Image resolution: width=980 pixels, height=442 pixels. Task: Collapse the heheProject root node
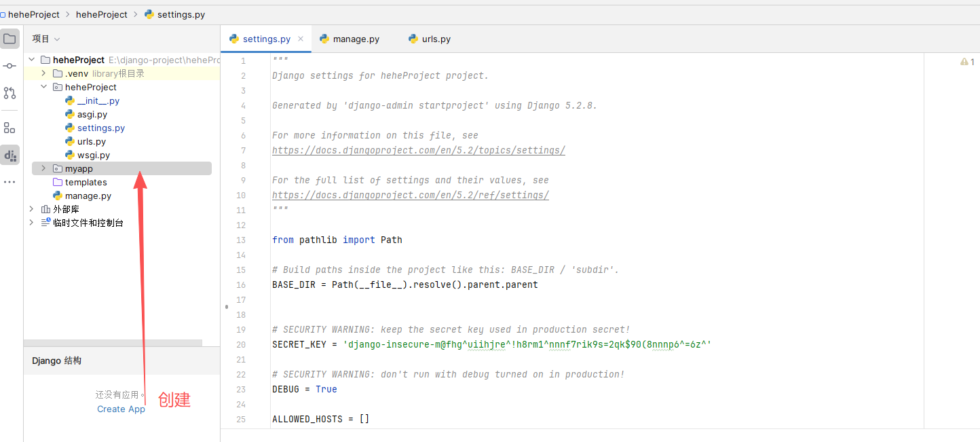(31, 60)
